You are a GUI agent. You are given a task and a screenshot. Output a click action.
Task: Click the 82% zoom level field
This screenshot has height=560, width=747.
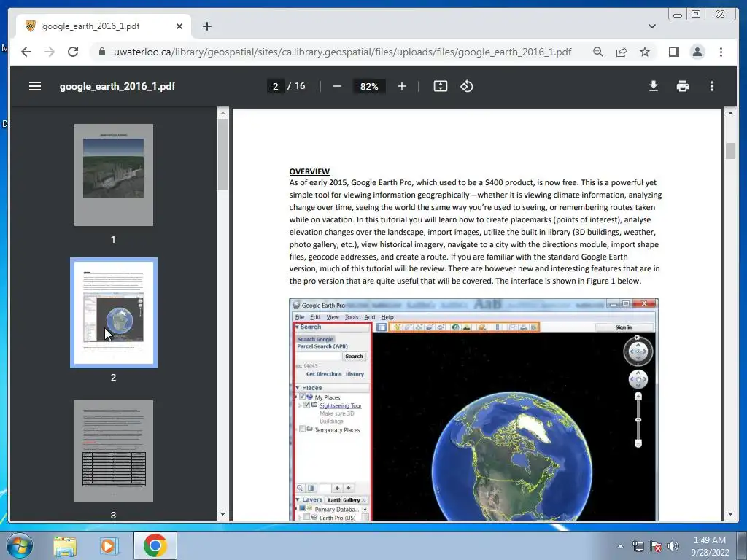point(369,86)
